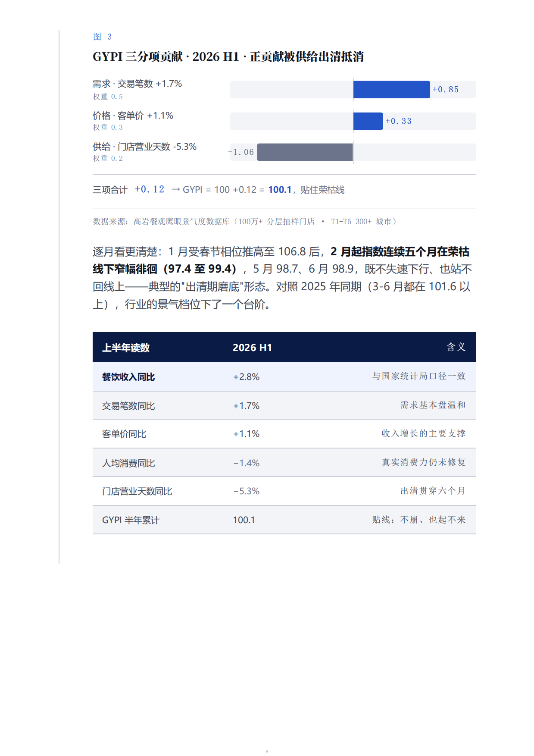Screen dimensions: 534x756
Task: Click the label '需求 · 交易笔数 +1.7%'
Action: coord(137,84)
